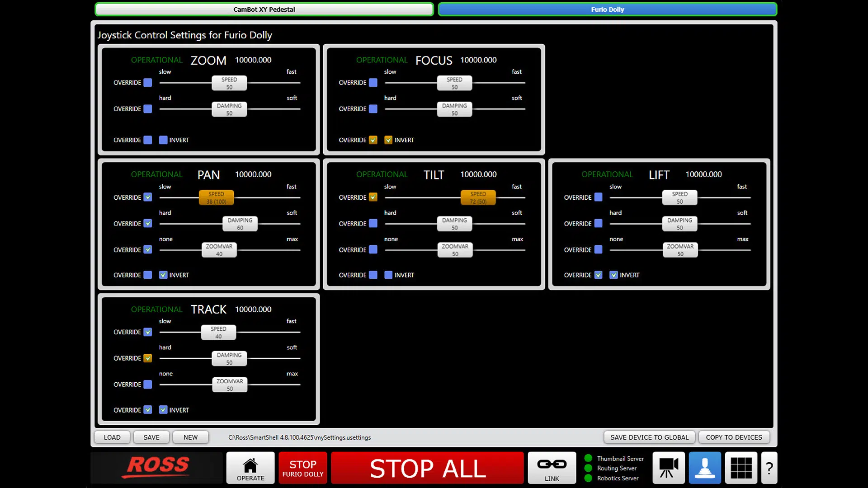
Task: Enable TILT invert checkbox
Action: (x=388, y=275)
